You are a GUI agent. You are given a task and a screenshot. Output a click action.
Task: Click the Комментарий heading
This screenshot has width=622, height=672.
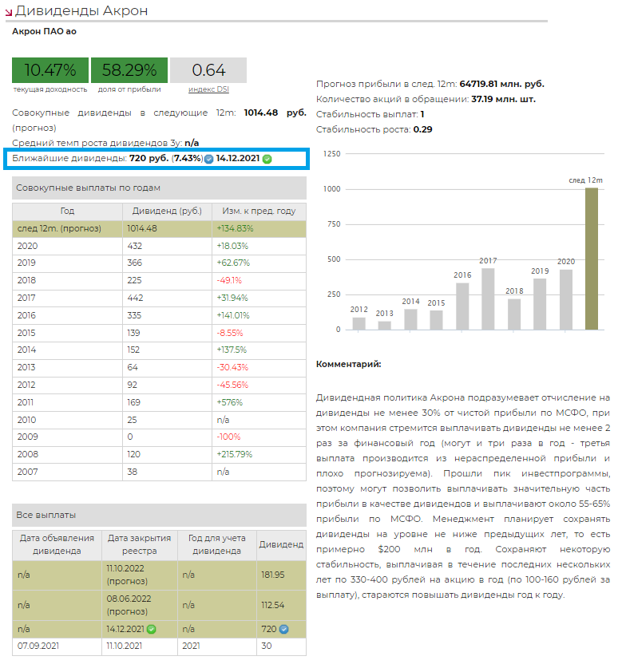348,364
